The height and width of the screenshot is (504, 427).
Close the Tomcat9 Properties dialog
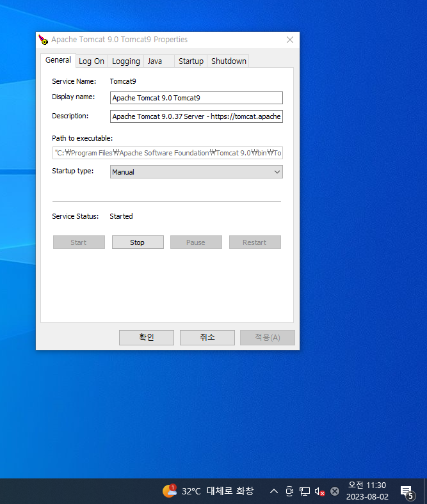[289, 40]
